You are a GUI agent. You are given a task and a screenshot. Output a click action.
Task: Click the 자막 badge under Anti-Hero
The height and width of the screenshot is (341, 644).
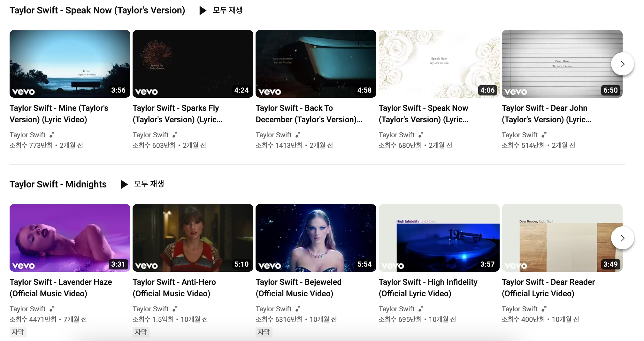141,332
